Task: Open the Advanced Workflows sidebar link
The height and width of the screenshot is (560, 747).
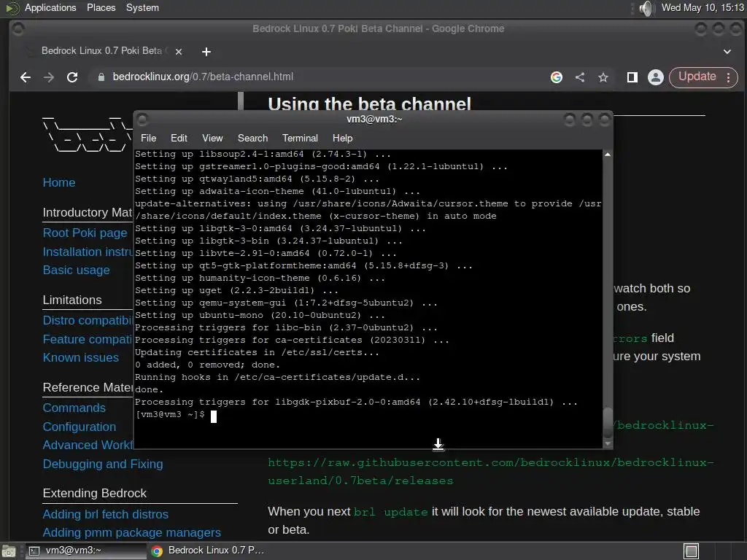Action: 88,445
